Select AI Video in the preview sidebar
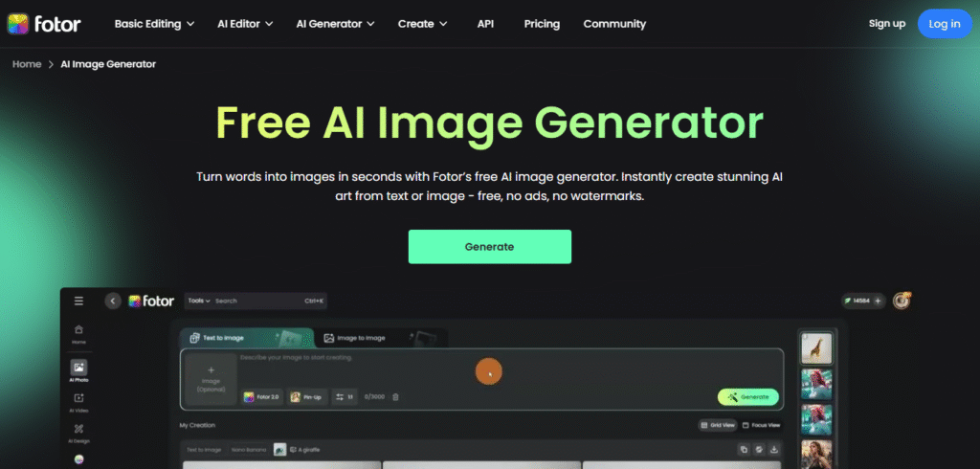The width and height of the screenshot is (980, 469). [x=78, y=402]
